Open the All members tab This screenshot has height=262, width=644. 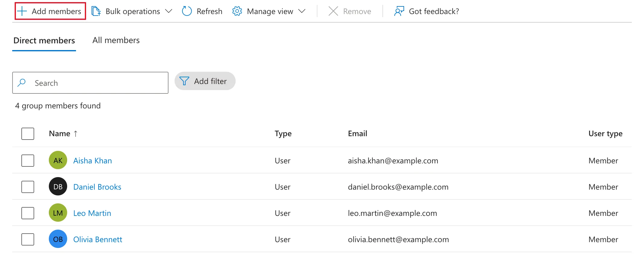click(116, 40)
